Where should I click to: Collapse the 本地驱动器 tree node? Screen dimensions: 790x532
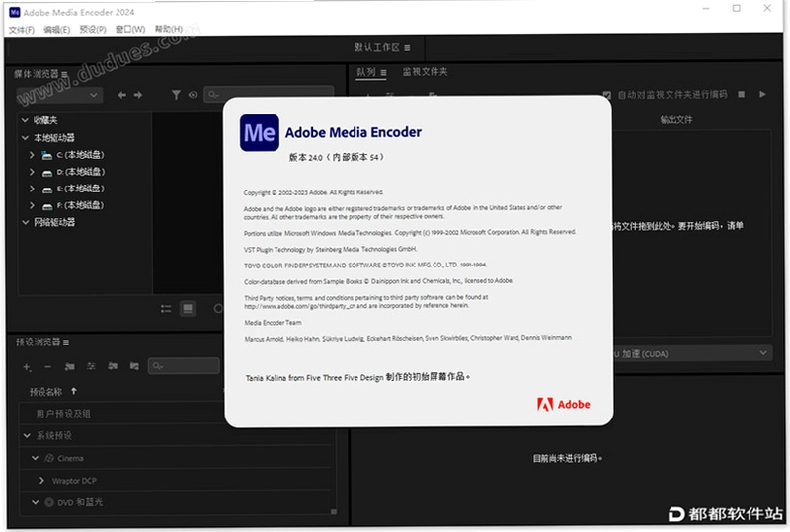(x=25, y=137)
